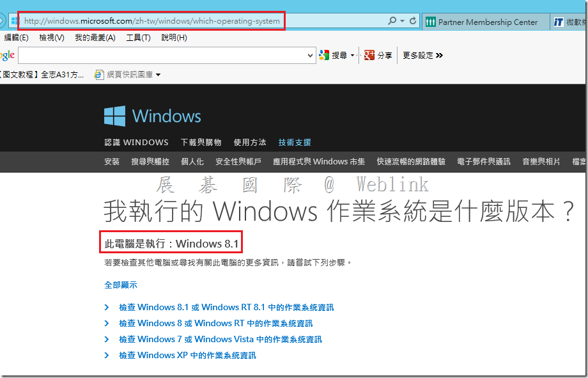588x378 pixels.
Task: Go to the 安全性與帳戶 support category
Action: 238,162
